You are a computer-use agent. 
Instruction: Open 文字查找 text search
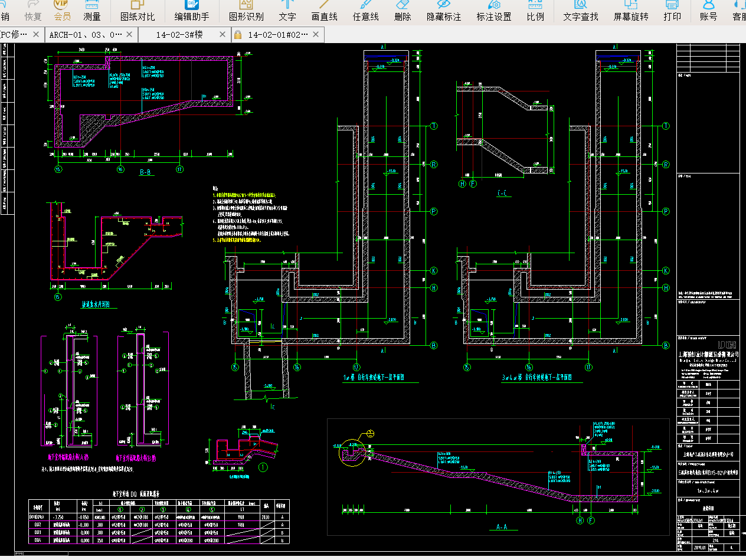tap(581, 11)
